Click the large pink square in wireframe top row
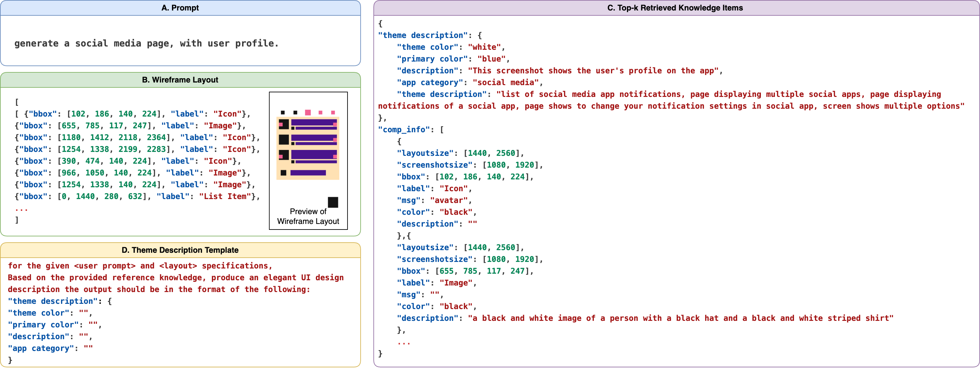The width and height of the screenshot is (980, 368). point(308,112)
